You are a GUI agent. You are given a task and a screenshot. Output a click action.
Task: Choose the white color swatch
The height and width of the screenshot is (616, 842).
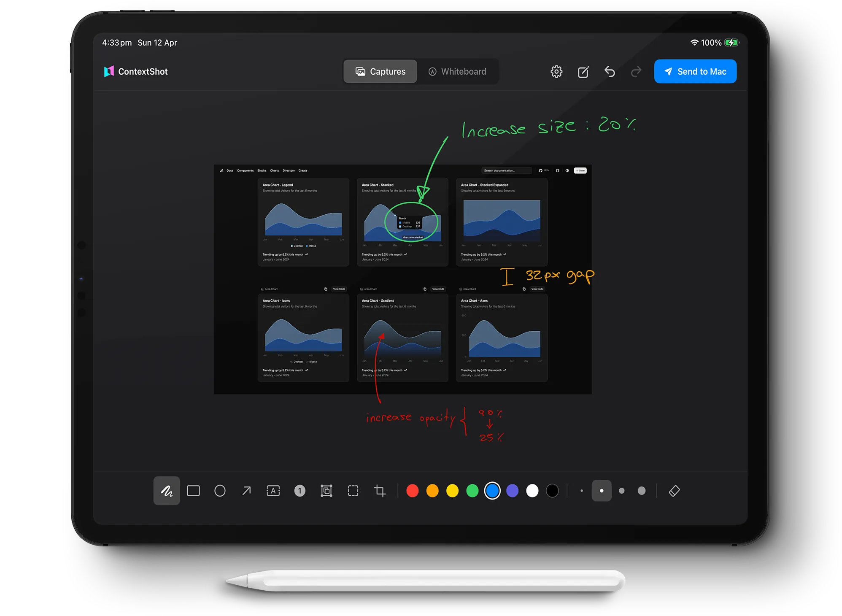point(532,491)
